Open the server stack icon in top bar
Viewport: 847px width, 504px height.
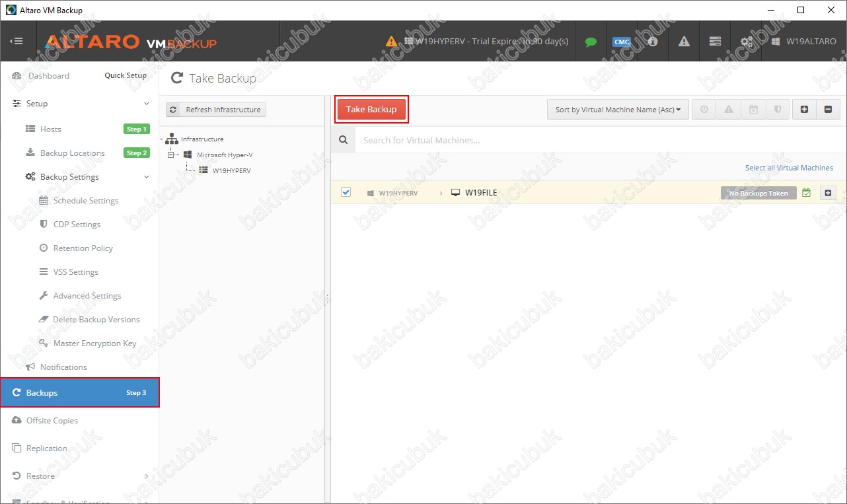pos(715,41)
